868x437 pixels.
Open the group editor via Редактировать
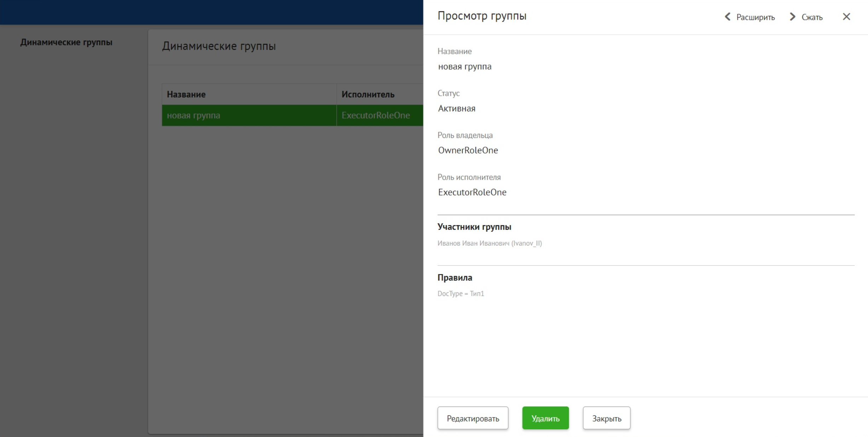pyautogui.click(x=473, y=418)
